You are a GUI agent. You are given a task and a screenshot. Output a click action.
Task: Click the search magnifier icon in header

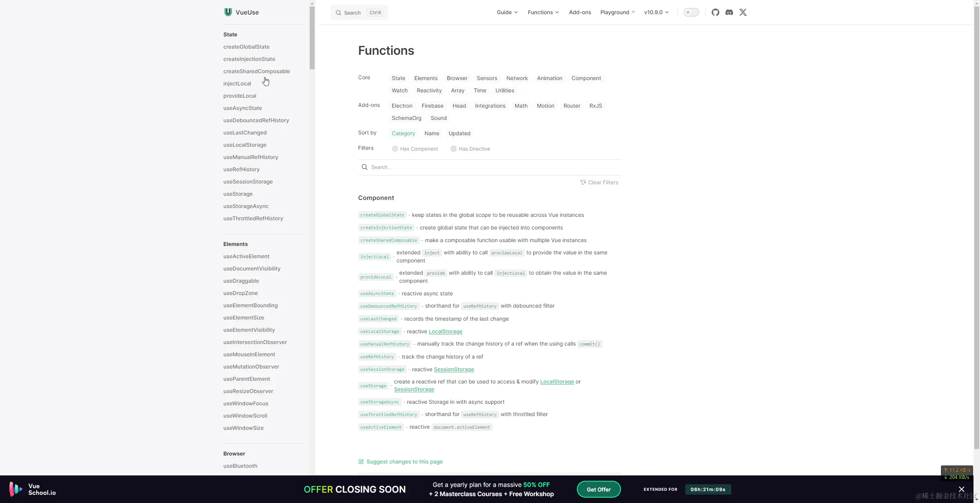(338, 13)
